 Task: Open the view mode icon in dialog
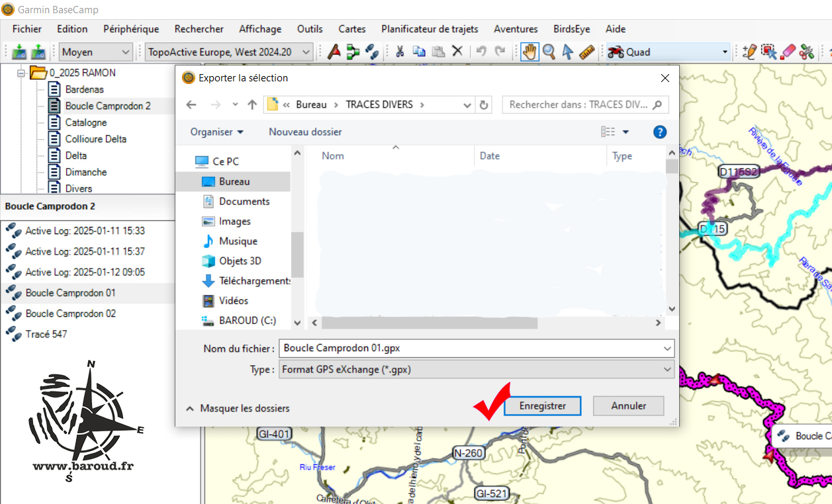pos(608,132)
